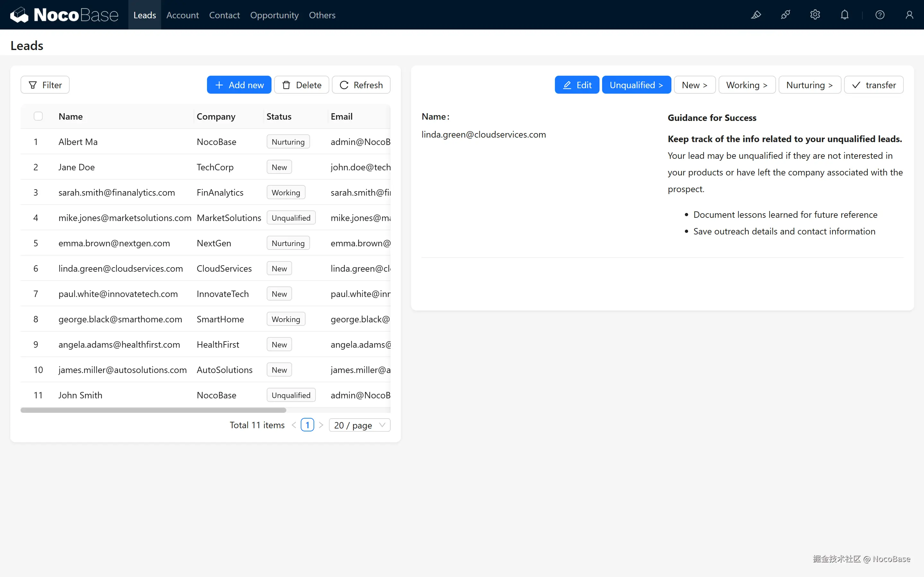Open the plugin manager rocket icon

pyautogui.click(x=785, y=15)
